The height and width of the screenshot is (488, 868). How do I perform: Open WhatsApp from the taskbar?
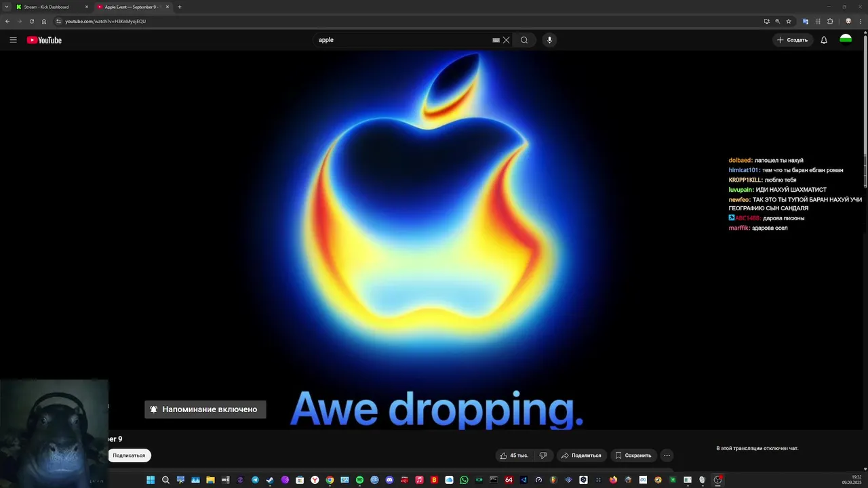click(x=464, y=480)
